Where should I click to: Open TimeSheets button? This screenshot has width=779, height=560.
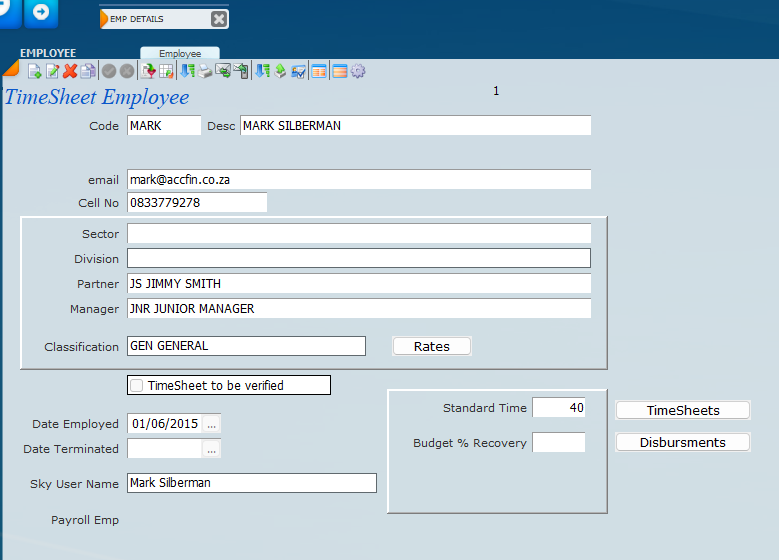[x=682, y=410]
